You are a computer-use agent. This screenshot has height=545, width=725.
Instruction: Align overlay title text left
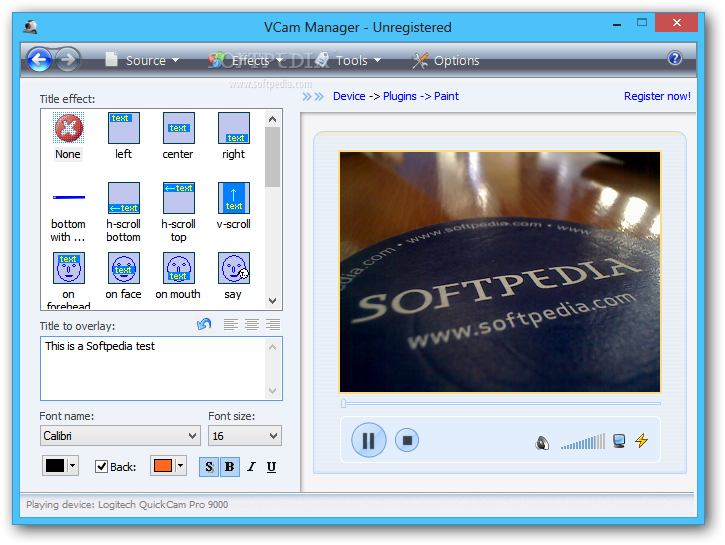[x=231, y=325]
